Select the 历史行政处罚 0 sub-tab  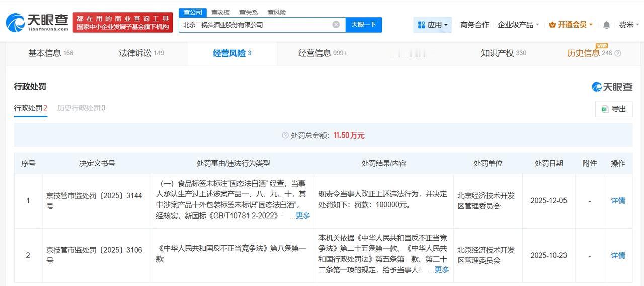pyautogui.click(x=81, y=108)
